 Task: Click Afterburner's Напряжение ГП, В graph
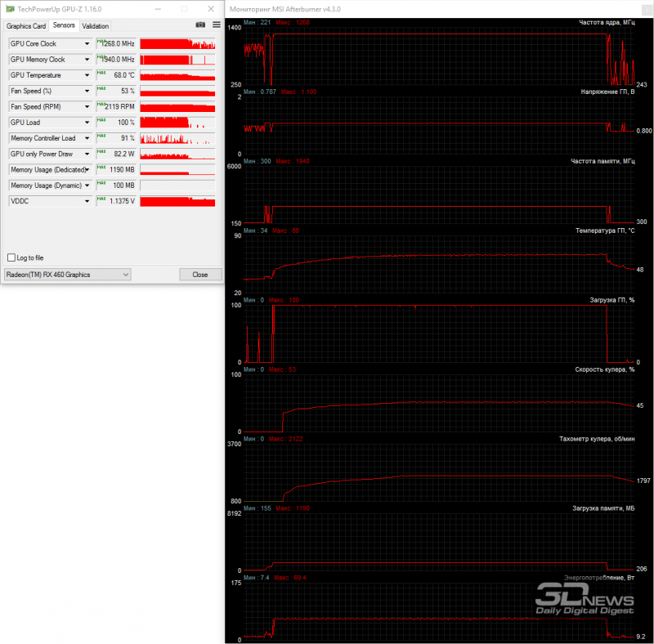[x=439, y=126]
